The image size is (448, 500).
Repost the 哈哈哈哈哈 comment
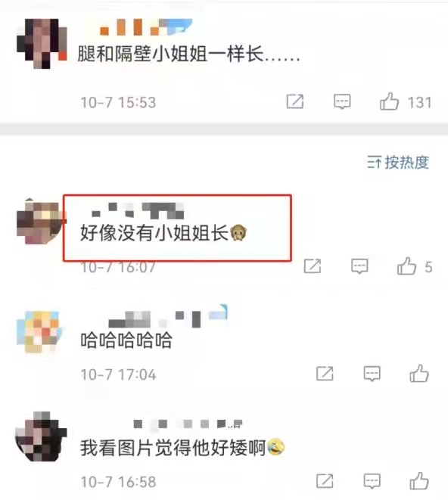[325, 374]
